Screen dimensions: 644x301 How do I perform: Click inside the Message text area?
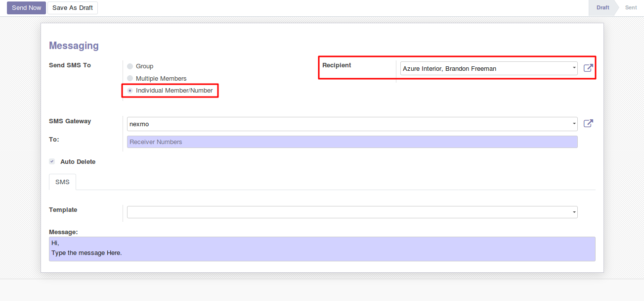[x=322, y=249]
